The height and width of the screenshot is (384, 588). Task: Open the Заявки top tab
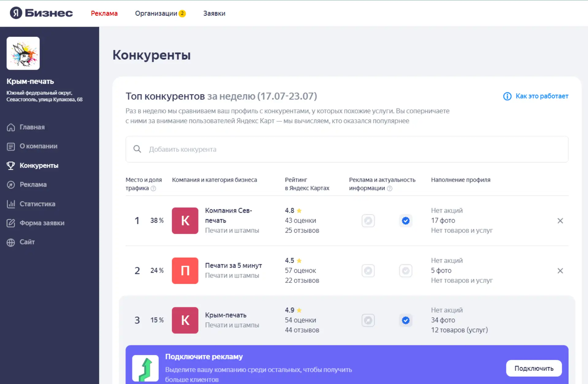tap(214, 13)
